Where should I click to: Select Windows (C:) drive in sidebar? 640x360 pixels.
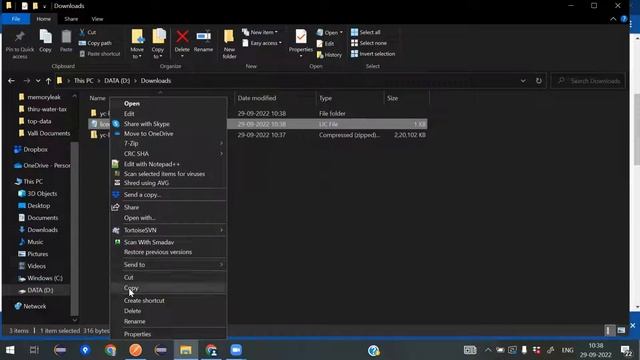40,278
